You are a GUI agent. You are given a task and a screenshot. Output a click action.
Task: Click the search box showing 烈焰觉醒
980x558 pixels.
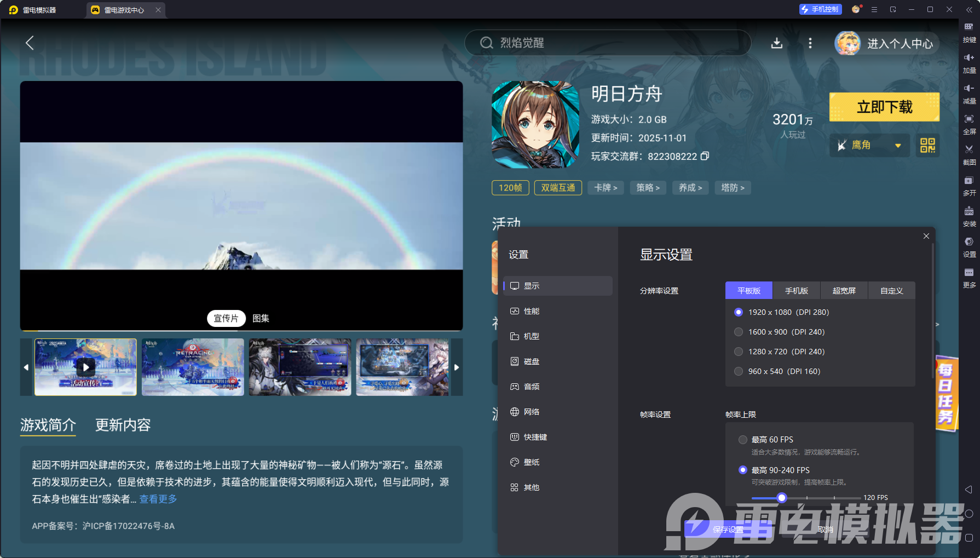click(x=608, y=43)
